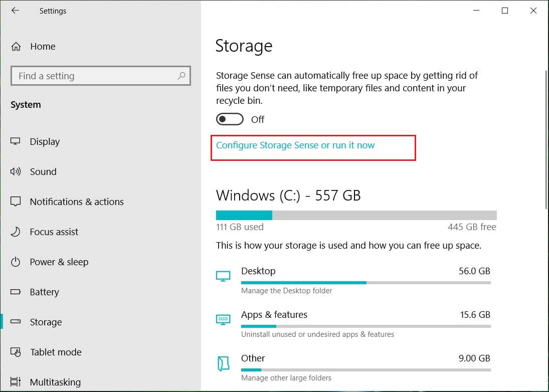Click Configure Storage Sense or run it now
This screenshot has width=549, height=392.
(x=295, y=145)
